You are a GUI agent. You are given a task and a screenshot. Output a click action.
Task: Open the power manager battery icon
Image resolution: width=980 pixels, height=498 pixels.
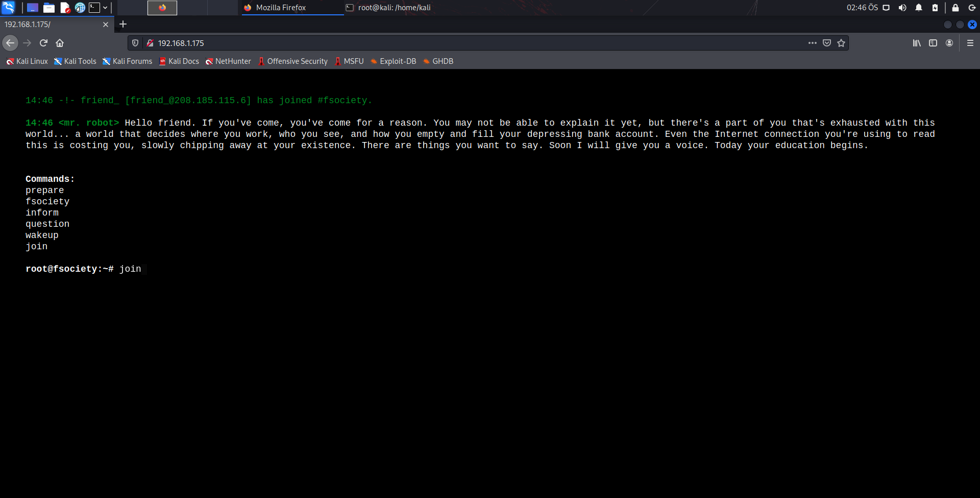[935, 8]
